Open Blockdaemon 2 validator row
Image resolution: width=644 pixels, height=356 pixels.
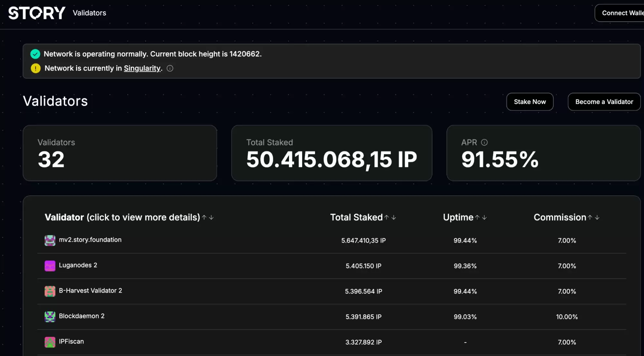coord(82,316)
